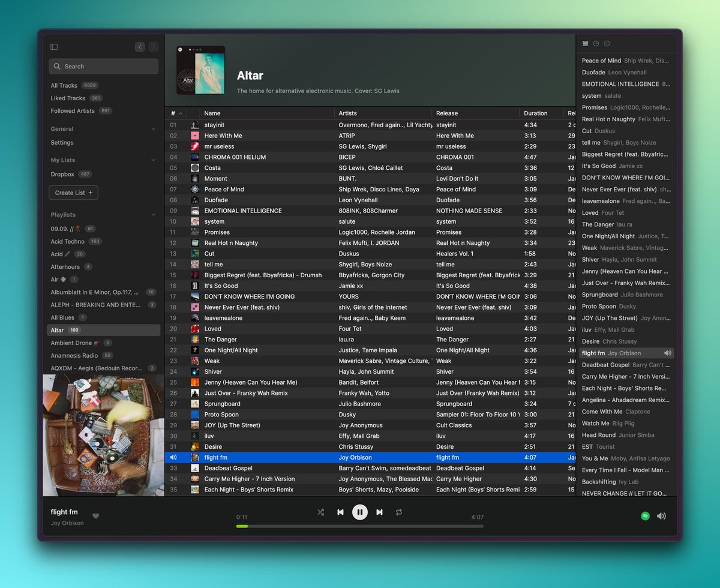Viewport: 720px width, 588px height.
Task: Select queue item Come With Me by Claptone
Action: [x=626, y=412]
